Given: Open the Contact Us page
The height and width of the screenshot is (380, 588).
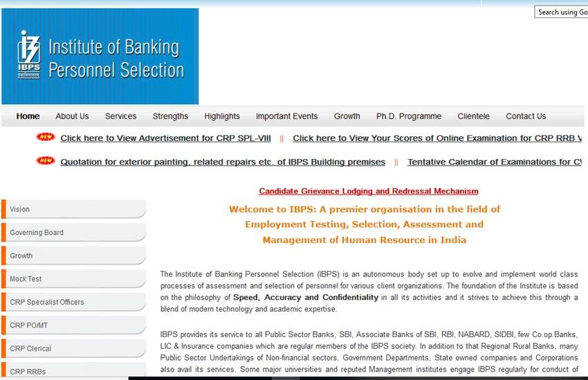Looking at the screenshot, I should 525,116.
